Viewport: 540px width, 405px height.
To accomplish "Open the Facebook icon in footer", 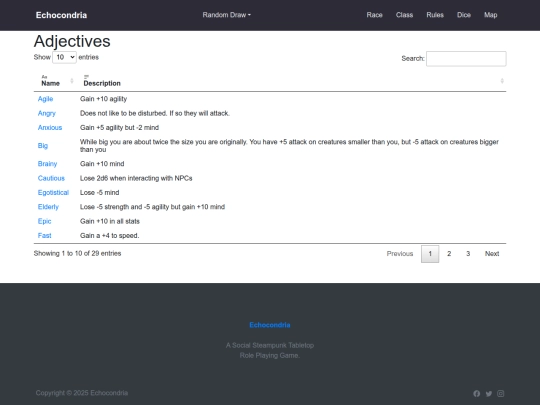I will [477, 393].
